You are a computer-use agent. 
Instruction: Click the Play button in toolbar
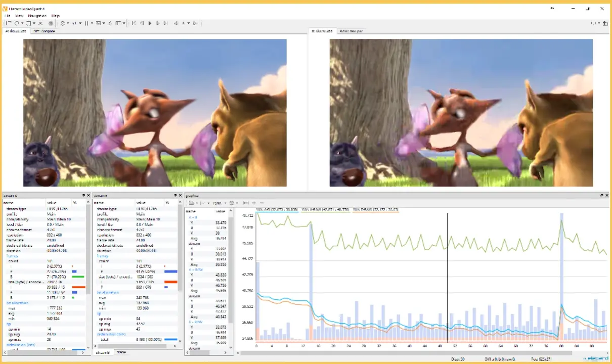150,23
